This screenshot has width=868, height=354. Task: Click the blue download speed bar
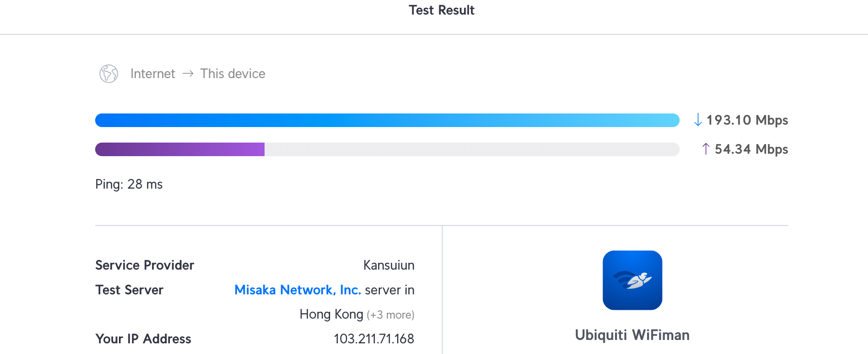pyautogui.click(x=387, y=120)
